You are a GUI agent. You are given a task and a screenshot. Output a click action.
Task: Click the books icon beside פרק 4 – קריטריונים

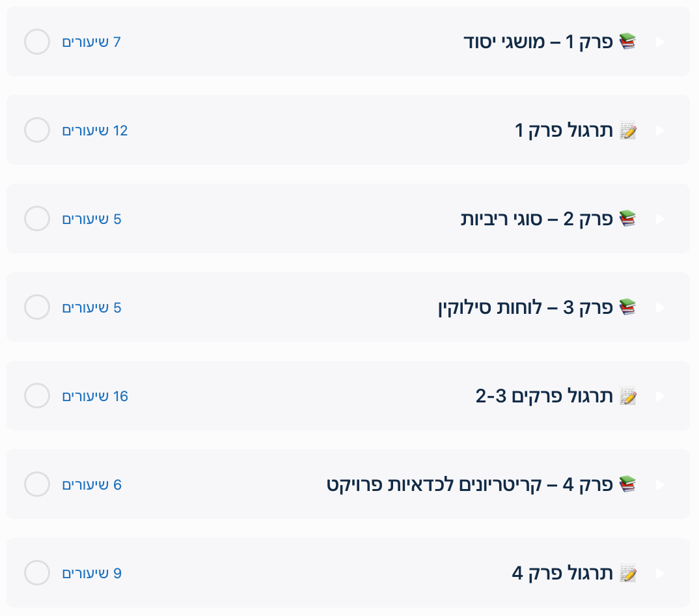point(627,484)
